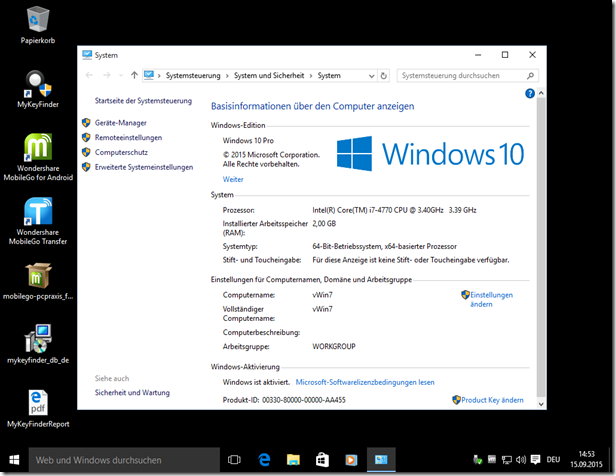Open the clock showing 14:53
Screen dimensions: 616x476
pyautogui.click(x=586, y=459)
